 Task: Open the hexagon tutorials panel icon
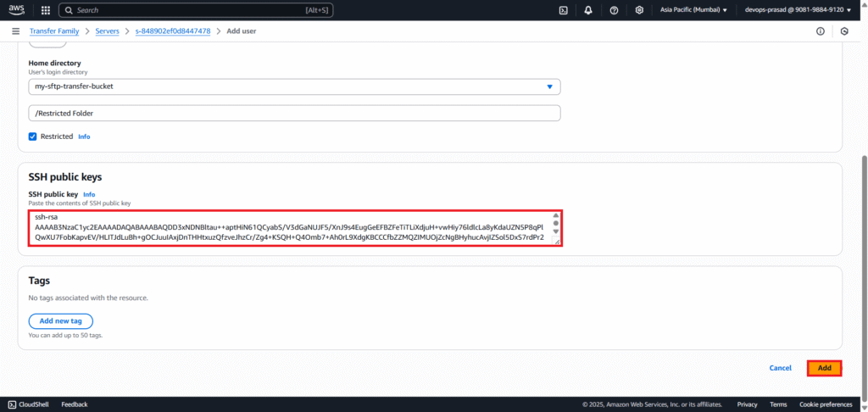pyautogui.click(x=844, y=31)
